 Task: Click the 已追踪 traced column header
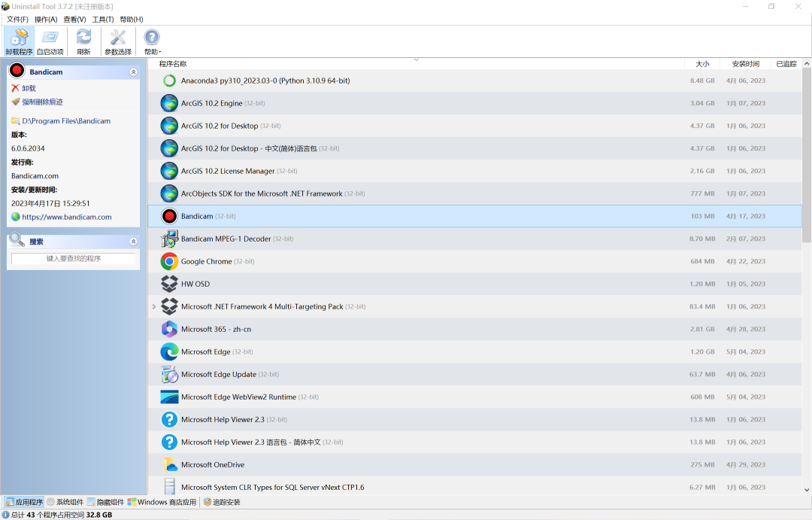tap(786, 64)
